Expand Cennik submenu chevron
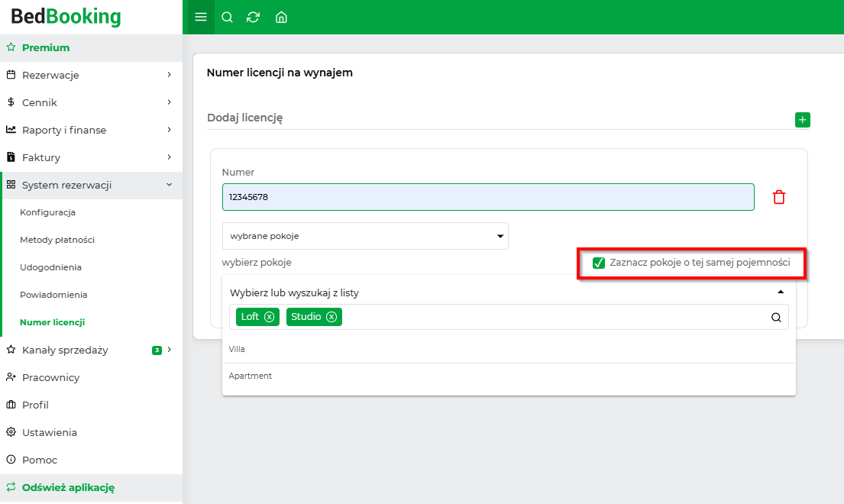Viewport: 844px width, 504px height. coord(169,102)
